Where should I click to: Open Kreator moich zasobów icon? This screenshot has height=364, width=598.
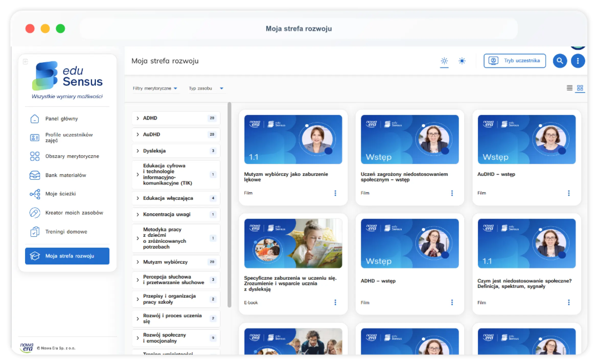[34, 213]
